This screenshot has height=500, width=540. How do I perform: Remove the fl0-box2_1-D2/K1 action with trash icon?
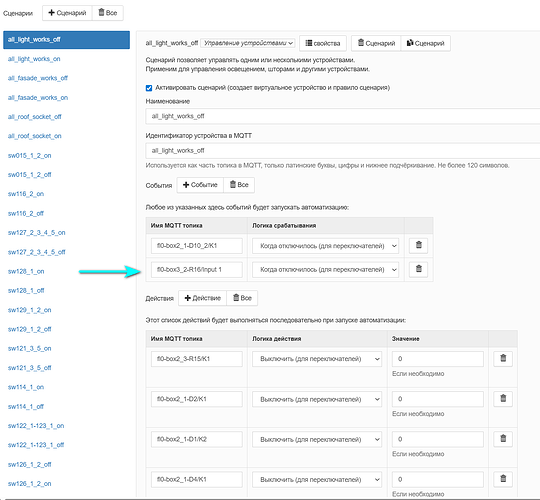503,399
